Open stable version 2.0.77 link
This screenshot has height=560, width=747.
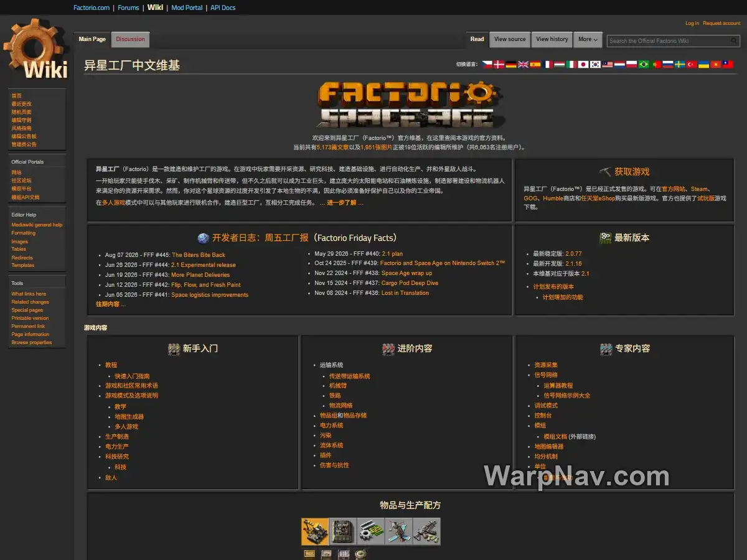point(573,254)
